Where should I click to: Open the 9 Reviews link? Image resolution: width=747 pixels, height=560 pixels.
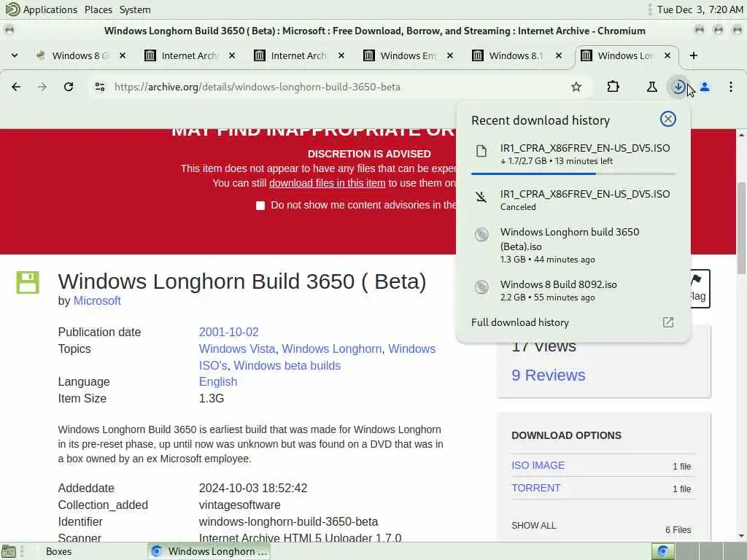[x=549, y=376]
